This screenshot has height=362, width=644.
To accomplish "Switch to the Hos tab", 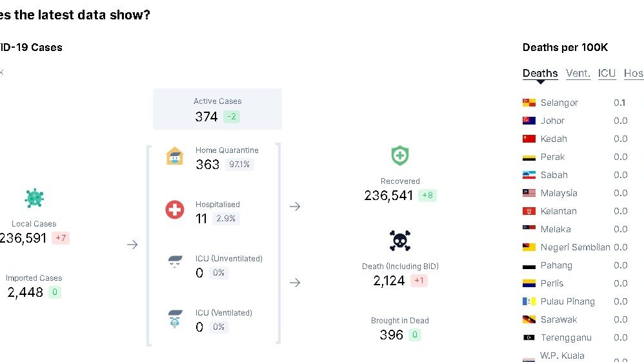I will (633, 74).
